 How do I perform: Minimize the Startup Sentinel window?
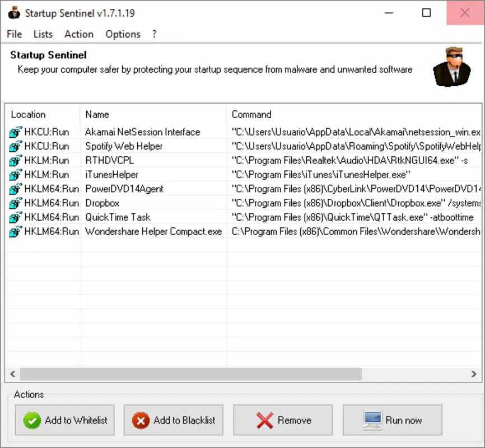pyautogui.click(x=389, y=13)
